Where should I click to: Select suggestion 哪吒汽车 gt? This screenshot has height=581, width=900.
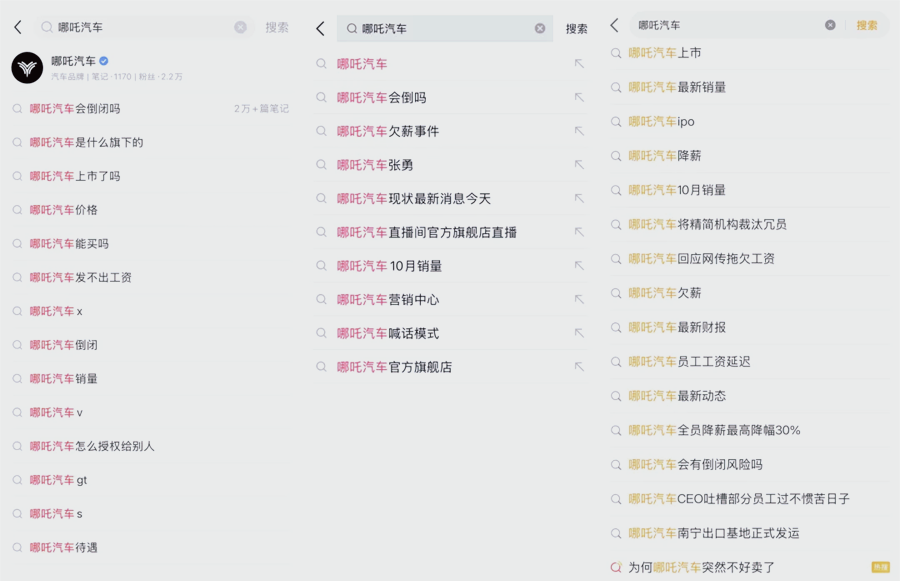59,480
